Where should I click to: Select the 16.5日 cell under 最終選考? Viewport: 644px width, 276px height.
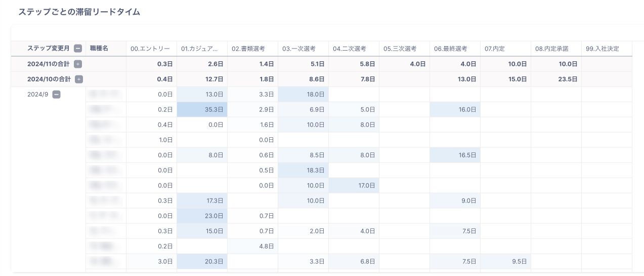coord(466,155)
